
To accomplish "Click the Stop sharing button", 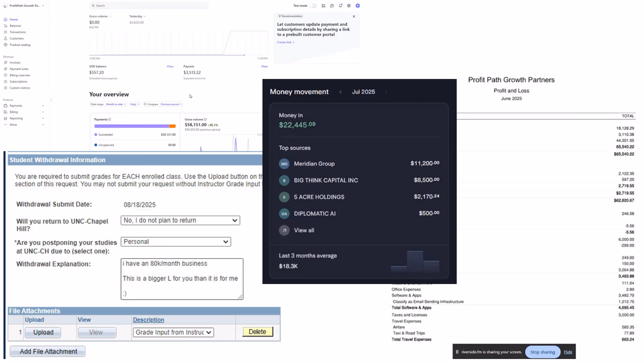I will click(542, 352).
